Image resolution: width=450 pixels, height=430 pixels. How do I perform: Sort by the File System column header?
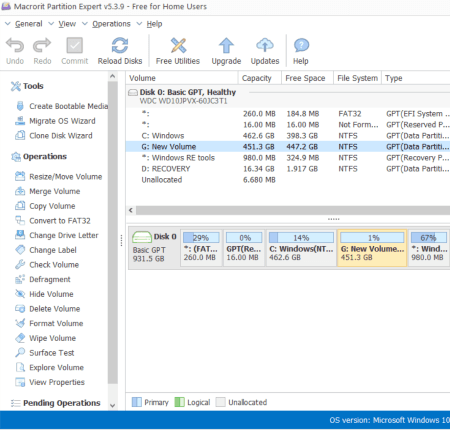[357, 78]
